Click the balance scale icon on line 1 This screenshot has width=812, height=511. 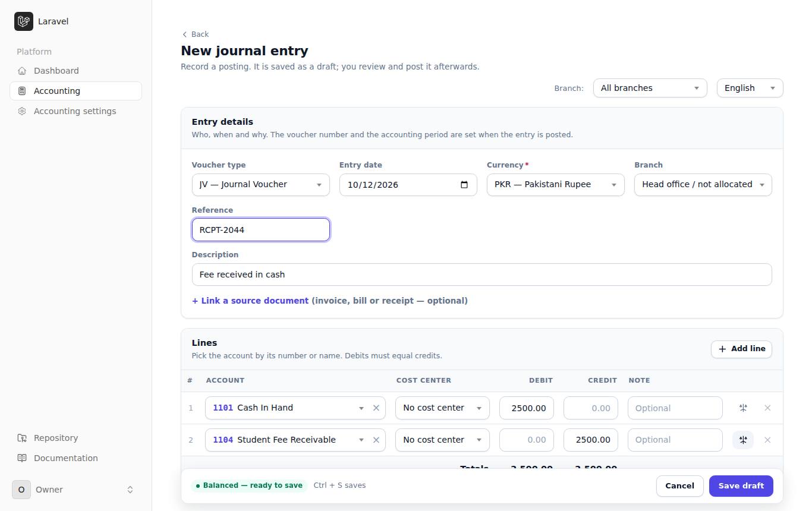743,408
